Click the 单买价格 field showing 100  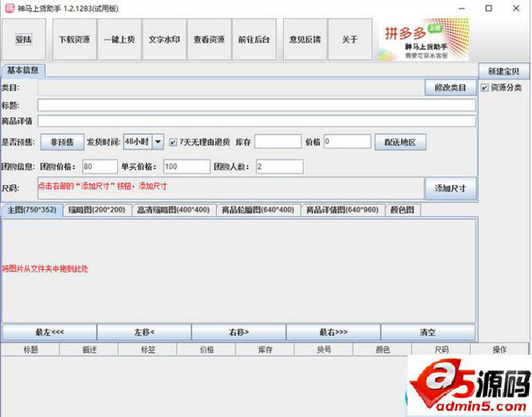(x=187, y=166)
